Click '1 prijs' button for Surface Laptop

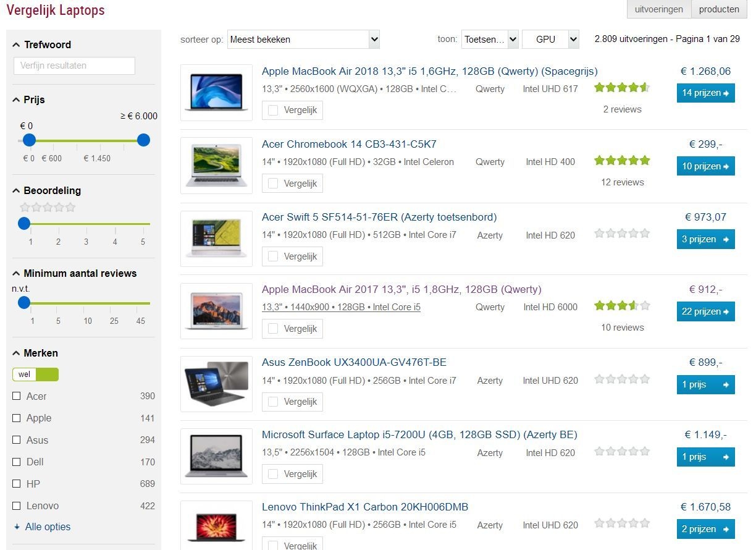pyautogui.click(x=706, y=457)
